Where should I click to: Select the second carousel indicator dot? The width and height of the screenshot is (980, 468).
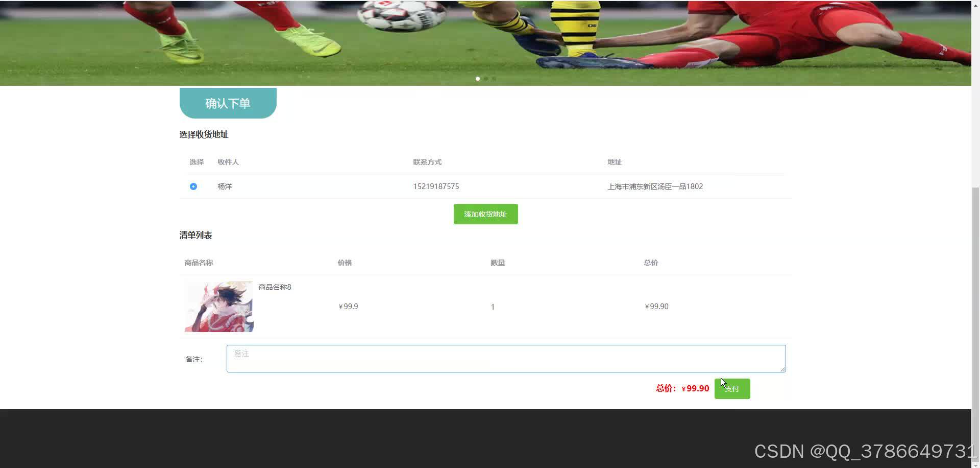click(x=486, y=79)
